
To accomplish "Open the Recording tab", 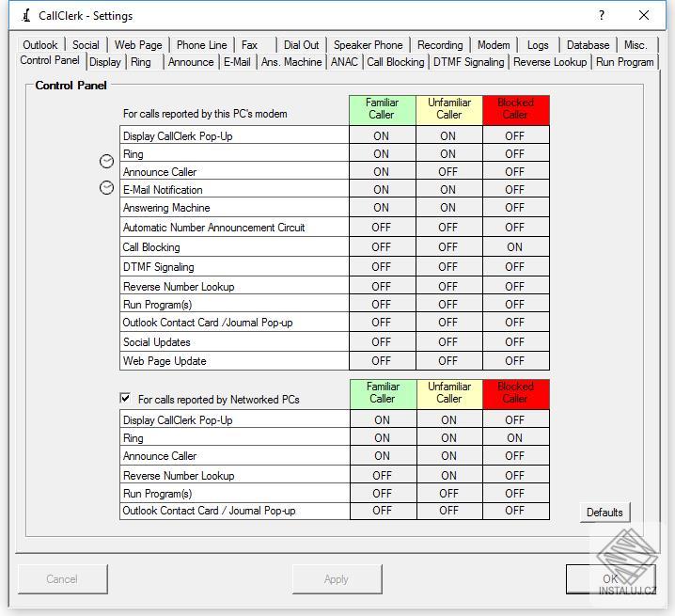I will pyautogui.click(x=440, y=45).
